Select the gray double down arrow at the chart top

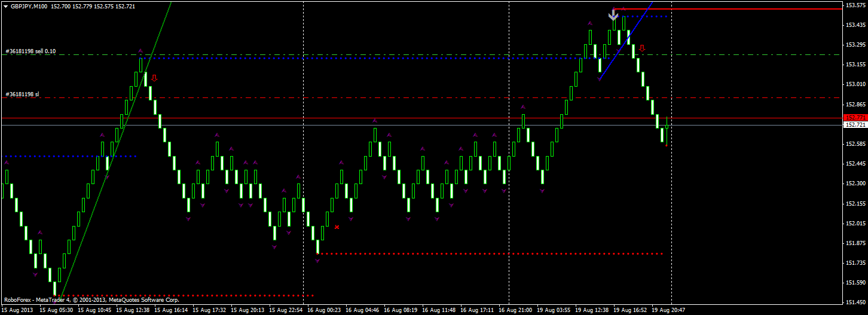[x=613, y=16]
